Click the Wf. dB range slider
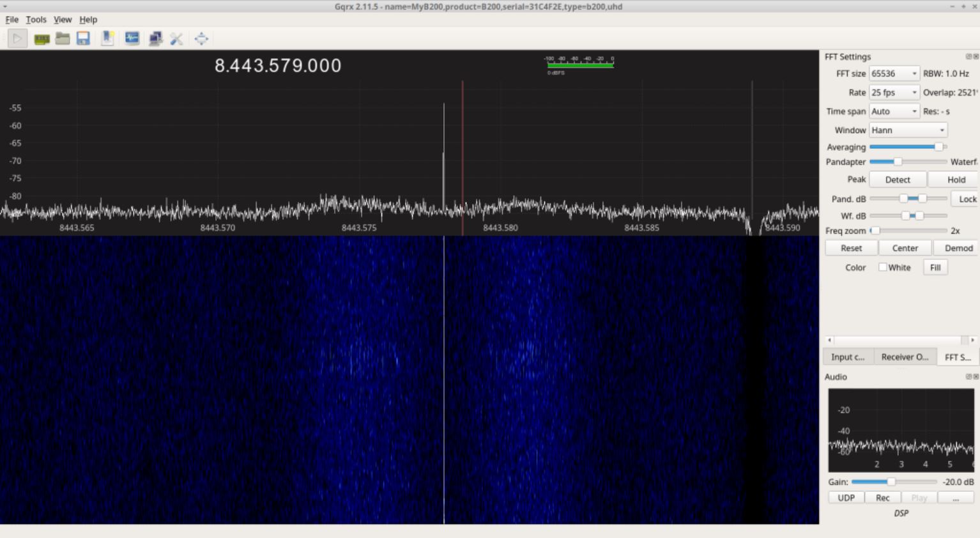980x538 pixels. click(x=908, y=216)
